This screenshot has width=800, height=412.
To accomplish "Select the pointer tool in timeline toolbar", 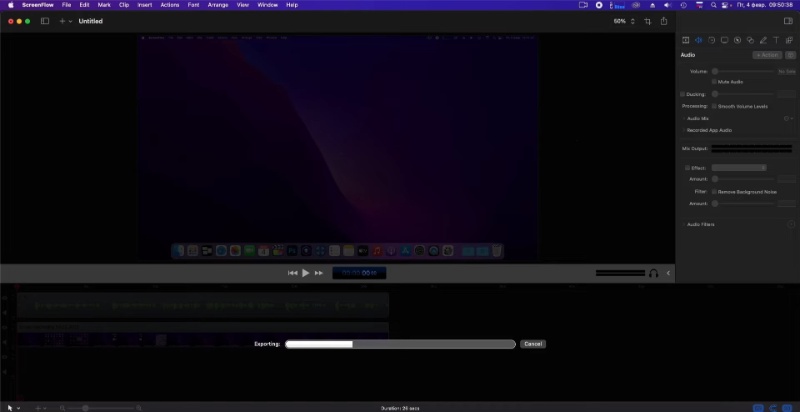I will 9,408.
